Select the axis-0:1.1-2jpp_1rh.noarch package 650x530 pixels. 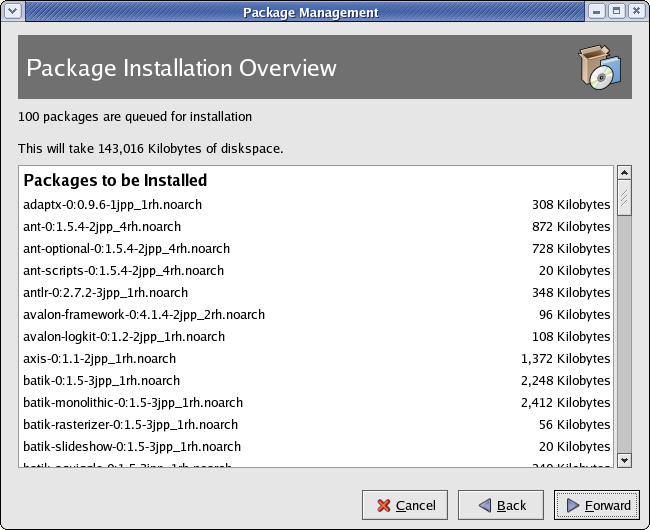tap(99, 359)
